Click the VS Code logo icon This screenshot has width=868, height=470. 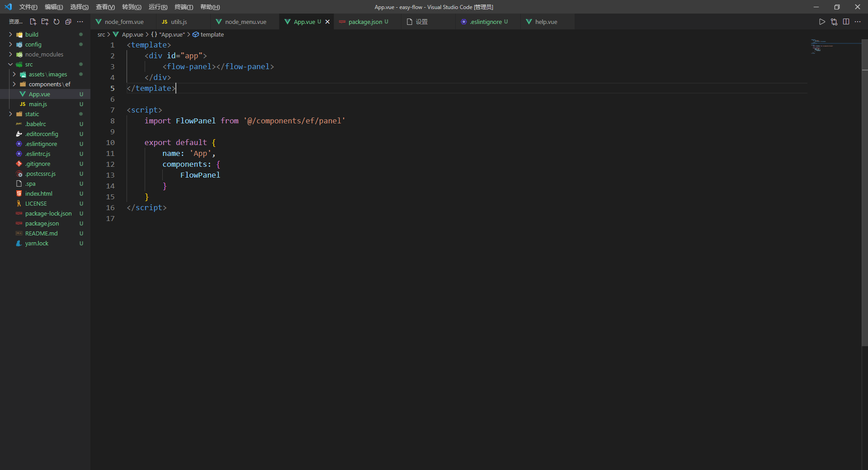pos(8,7)
